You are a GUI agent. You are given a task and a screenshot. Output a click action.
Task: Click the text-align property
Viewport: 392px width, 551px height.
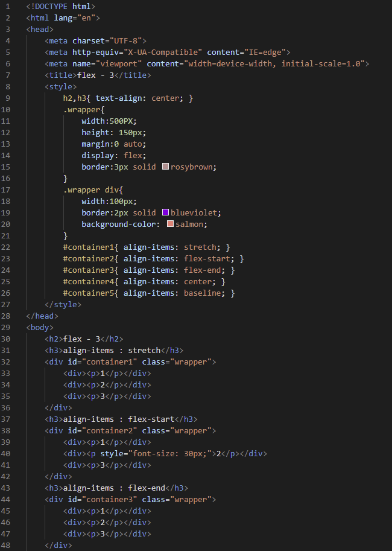click(119, 98)
